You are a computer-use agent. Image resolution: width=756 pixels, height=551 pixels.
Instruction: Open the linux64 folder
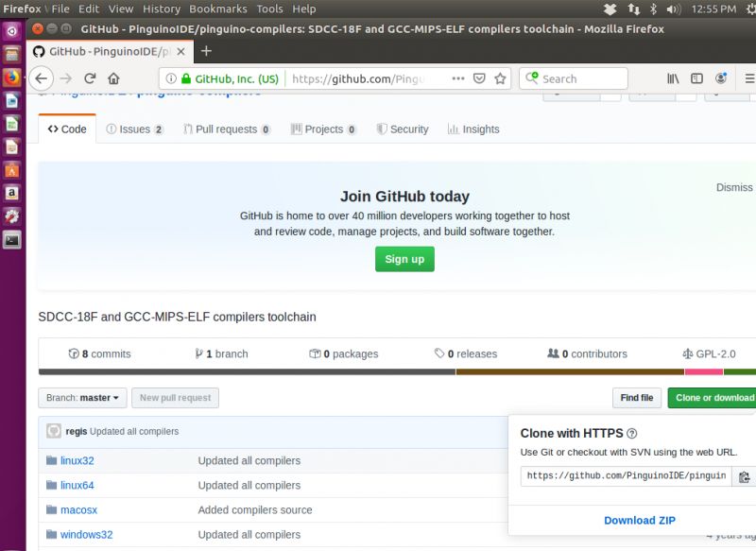(77, 486)
